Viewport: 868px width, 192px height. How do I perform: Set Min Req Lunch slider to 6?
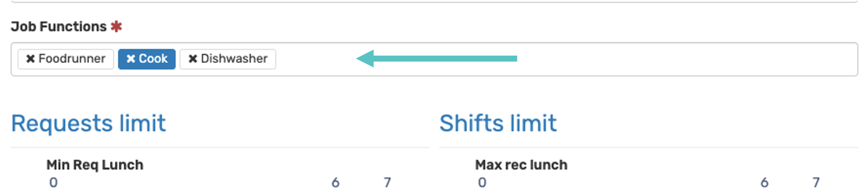[336, 183]
